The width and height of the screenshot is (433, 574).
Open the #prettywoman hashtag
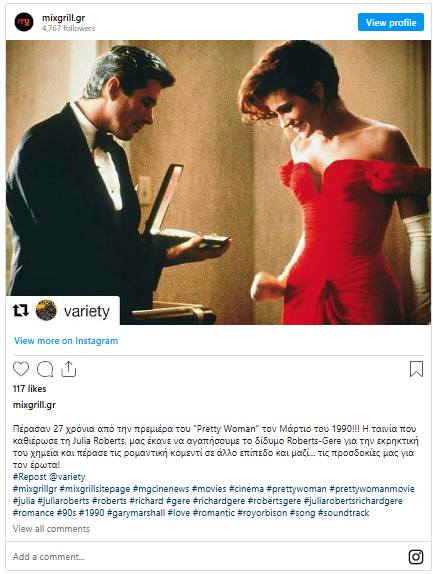point(296,489)
